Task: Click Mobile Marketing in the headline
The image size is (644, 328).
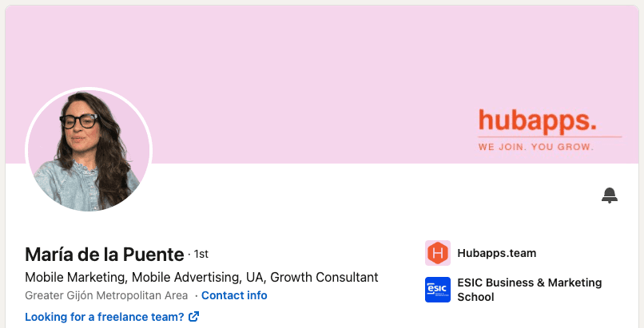Action: pos(75,277)
